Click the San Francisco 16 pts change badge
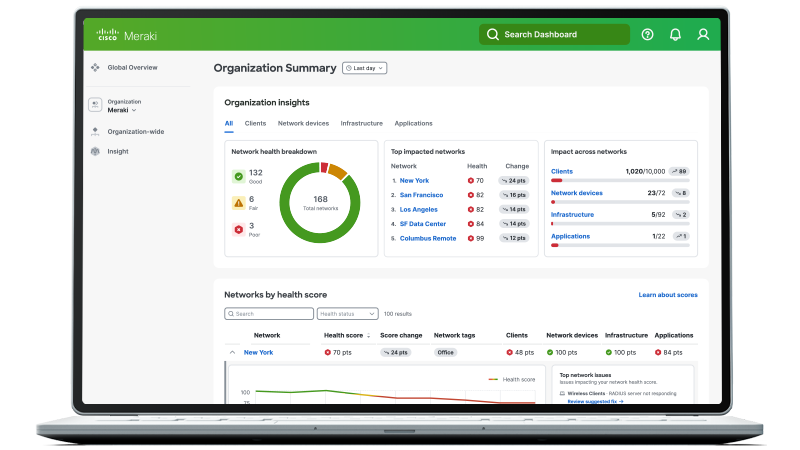The width and height of the screenshot is (800, 450). 514,195
